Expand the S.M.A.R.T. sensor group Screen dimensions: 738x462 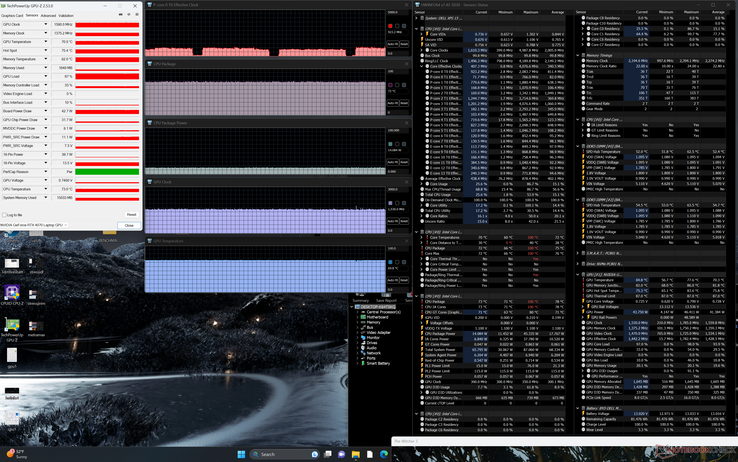click(x=578, y=253)
